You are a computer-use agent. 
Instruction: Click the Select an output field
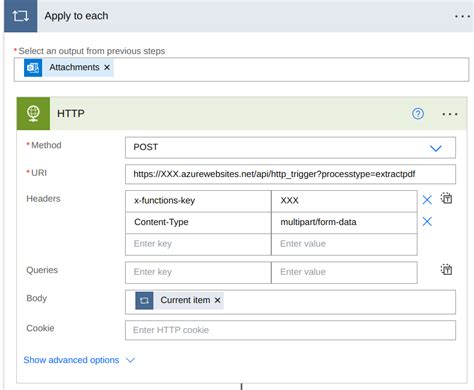click(241, 69)
